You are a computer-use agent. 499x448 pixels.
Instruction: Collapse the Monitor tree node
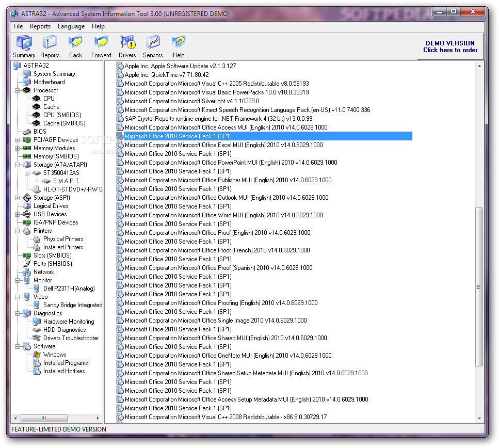pos(17,280)
